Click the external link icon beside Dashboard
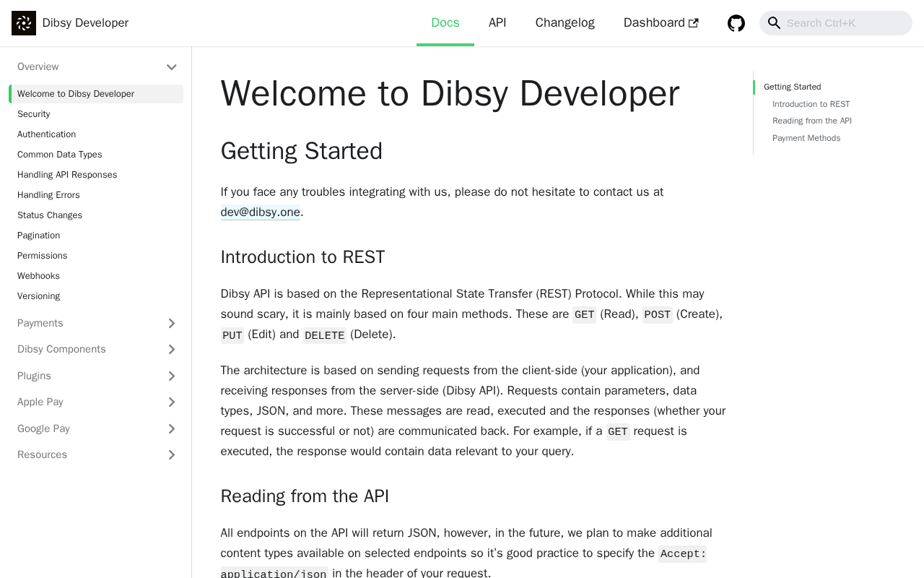924x578 pixels. 694,23
